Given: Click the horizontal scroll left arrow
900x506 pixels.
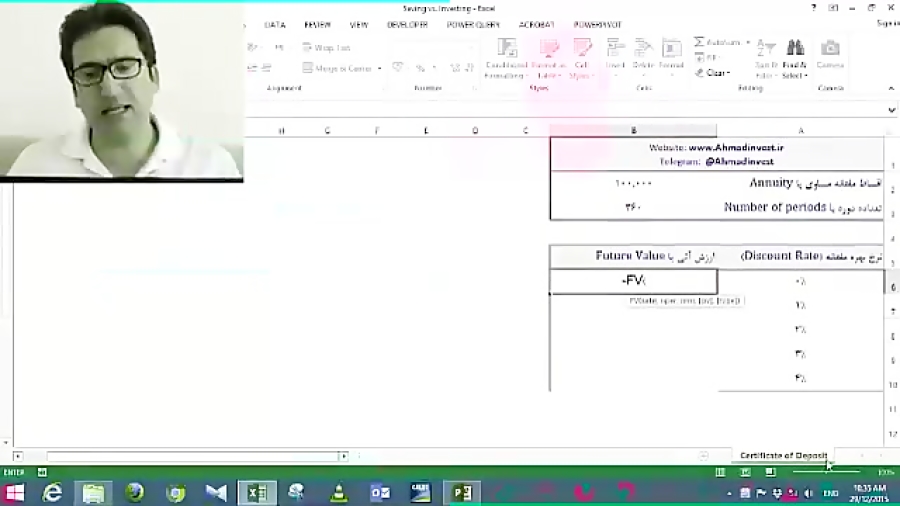Looking at the screenshot, I should pos(18,456).
